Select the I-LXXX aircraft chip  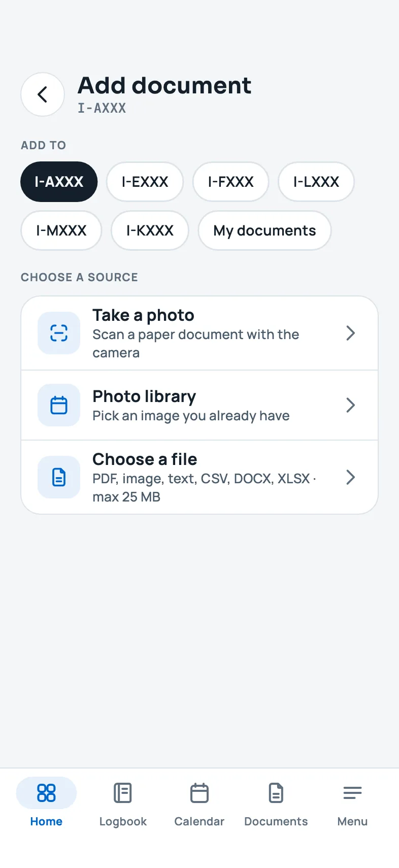click(316, 182)
